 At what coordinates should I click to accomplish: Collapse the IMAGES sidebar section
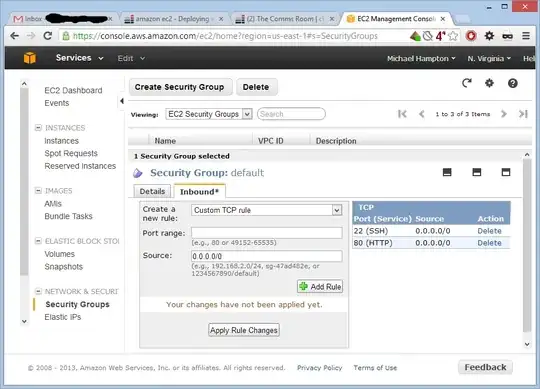(x=38, y=190)
